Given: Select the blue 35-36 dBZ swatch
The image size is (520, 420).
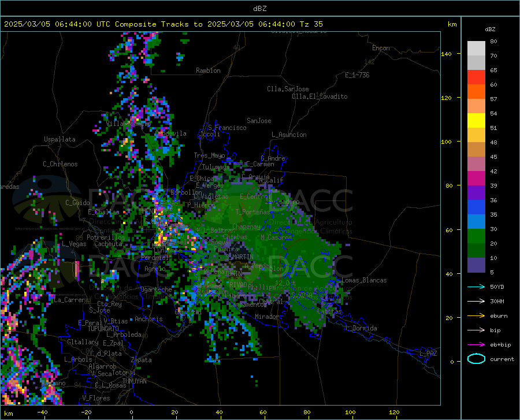Looking at the screenshot, I should tap(476, 207).
